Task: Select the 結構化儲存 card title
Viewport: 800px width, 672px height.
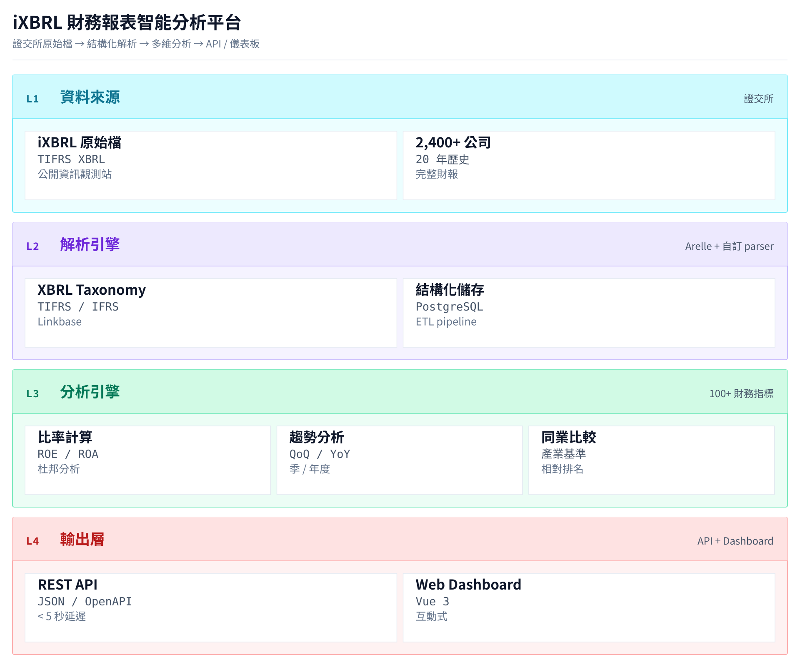Action: pyautogui.click(x=450, y=290)
